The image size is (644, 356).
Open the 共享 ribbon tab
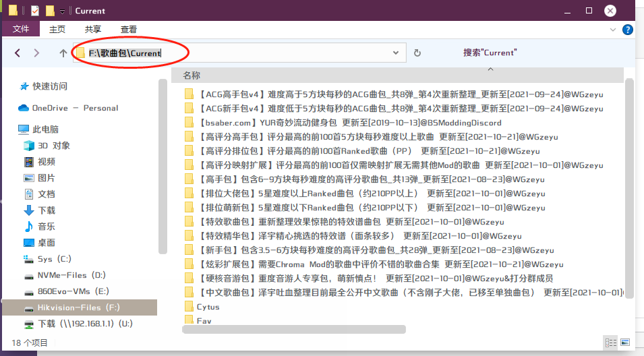pos(93,29)
